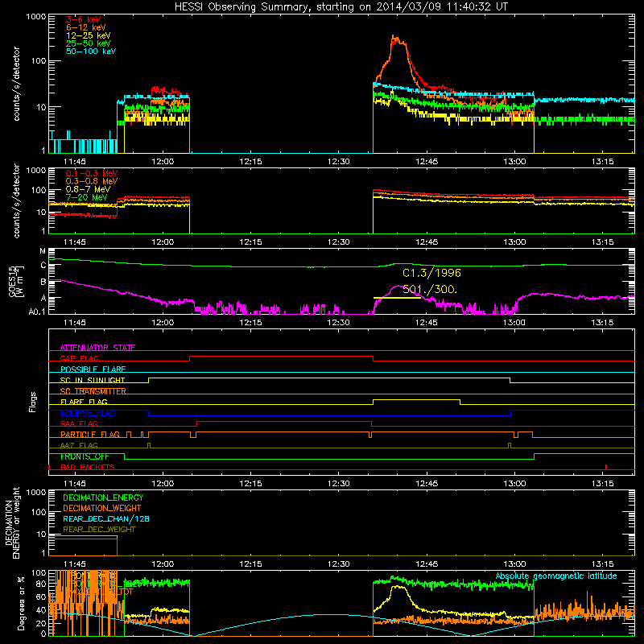Select the BAD_PACKETS label
The width and height of the screenshot is (644, 644).
[x=88, y=467]
